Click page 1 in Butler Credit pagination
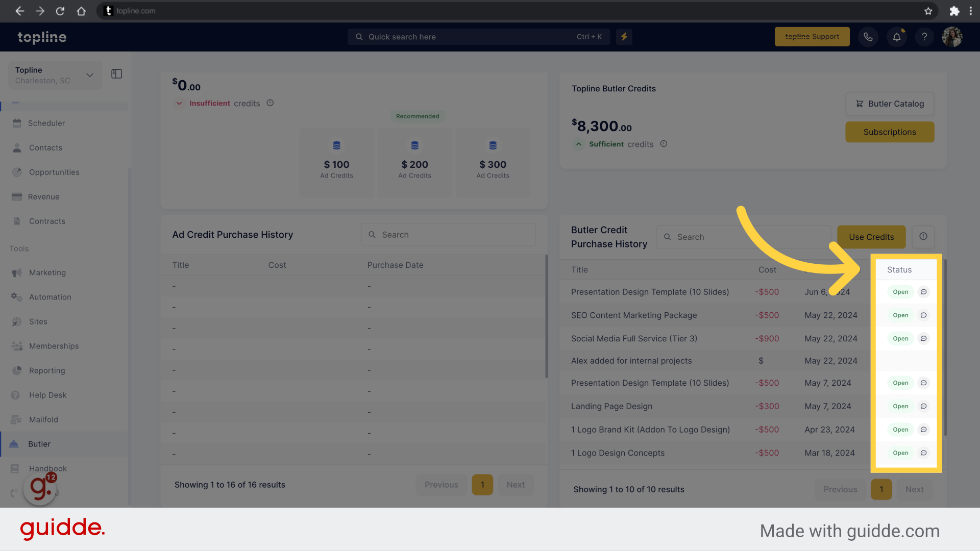 point(881,490)
